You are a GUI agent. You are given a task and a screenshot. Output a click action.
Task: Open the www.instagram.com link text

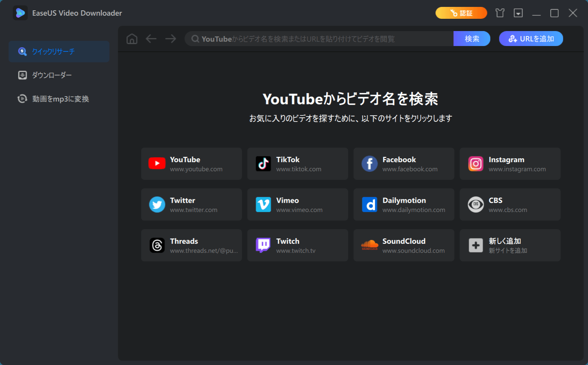point(517,169)
